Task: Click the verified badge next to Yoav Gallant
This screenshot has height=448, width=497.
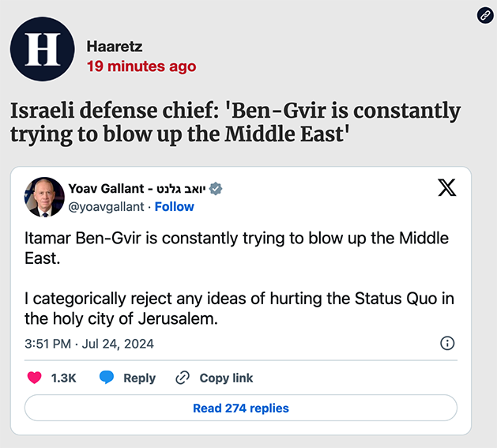Action: click(x=216, y=188)
